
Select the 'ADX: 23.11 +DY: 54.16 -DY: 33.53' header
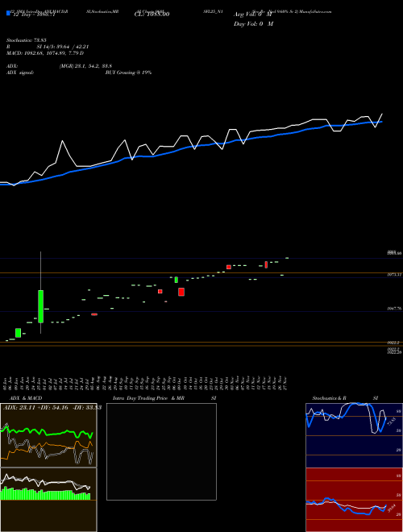click(52, 408)
